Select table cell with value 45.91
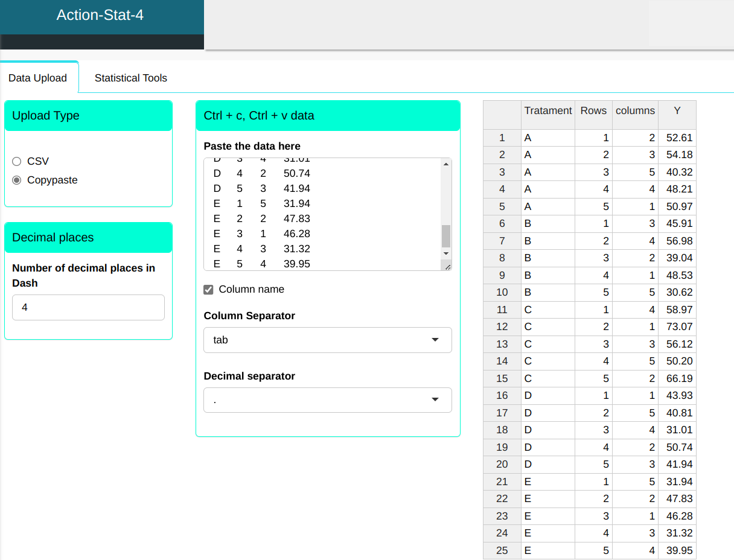The height and width of the screenshot is (560, 734). coord(677,224)
